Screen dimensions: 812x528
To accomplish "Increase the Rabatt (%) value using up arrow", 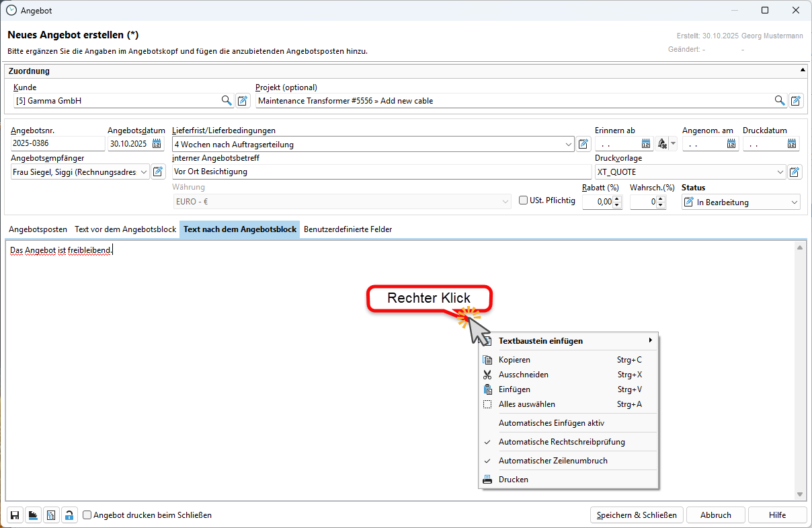I will pos(618,198).
